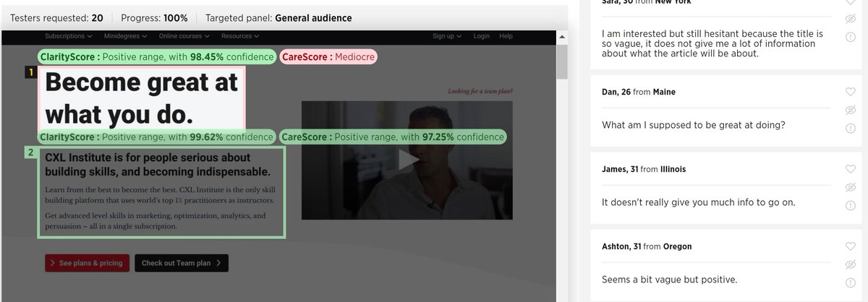
Task: Favorite James's comment with the heart icon
Action: (851, 169)
